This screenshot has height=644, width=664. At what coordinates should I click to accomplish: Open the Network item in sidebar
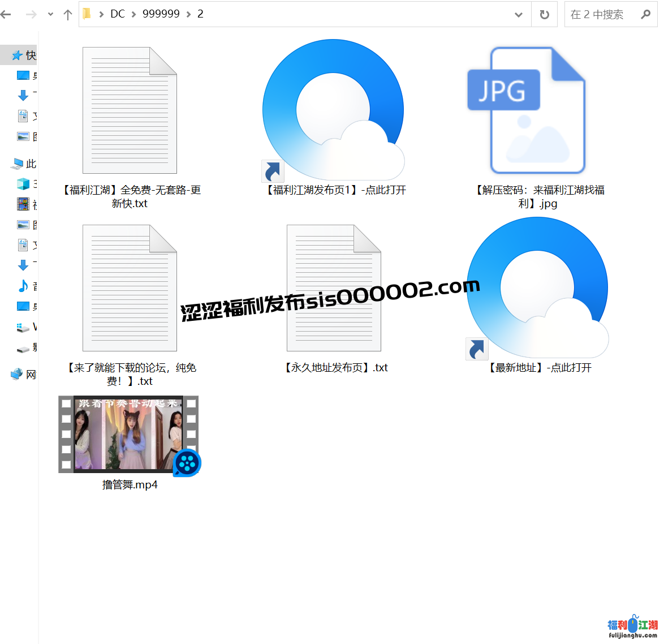tap(18, 375)
